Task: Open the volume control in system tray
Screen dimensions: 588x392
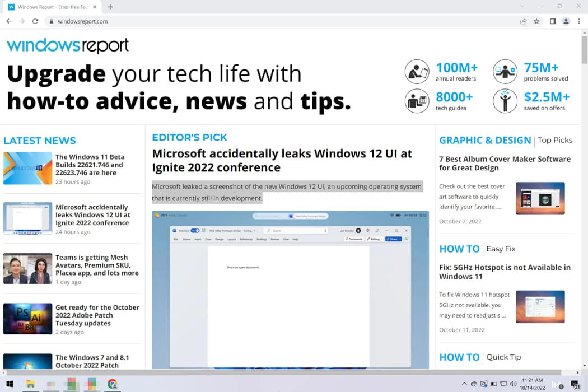Action: 514,384
